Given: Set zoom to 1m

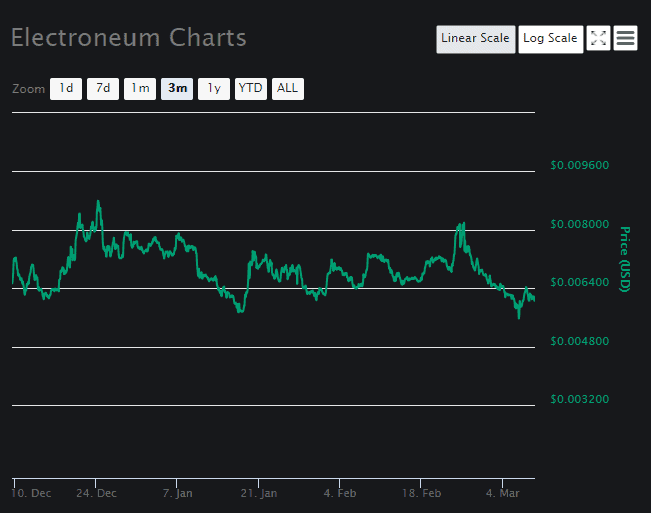Looking at the screenshot, I should tap(140, 89).
